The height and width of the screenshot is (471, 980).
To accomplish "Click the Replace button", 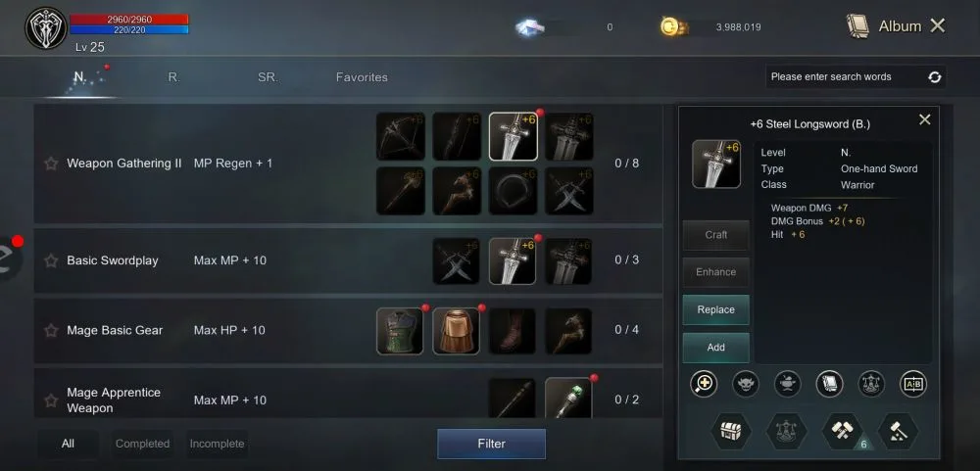I will pos(716,309).
